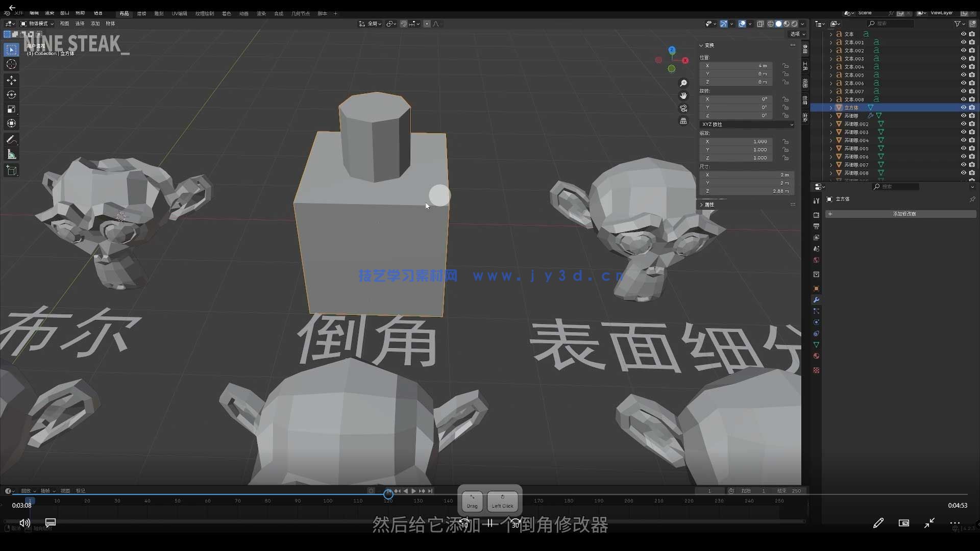Switch to the 建模 workspace tab
Viewport: 980px width, 551px height.
(142, 13)
